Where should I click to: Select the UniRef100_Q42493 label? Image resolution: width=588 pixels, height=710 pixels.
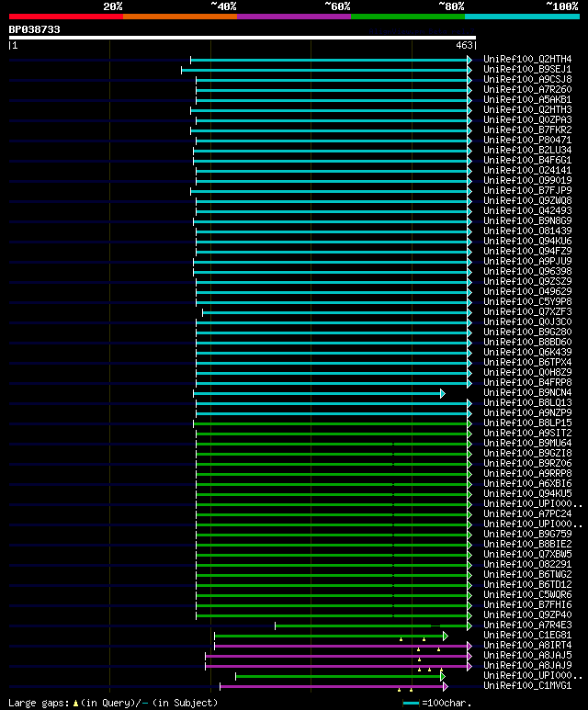(x=527, y=210)
